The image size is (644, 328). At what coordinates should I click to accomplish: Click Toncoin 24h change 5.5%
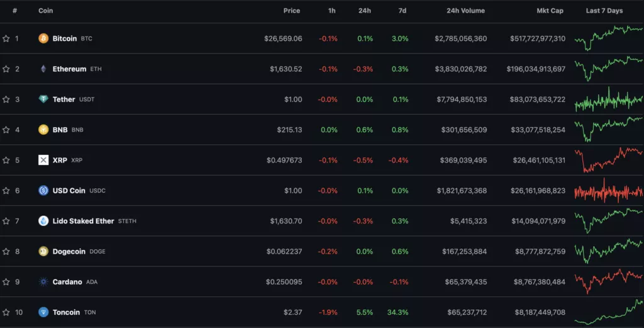(365, 312)
